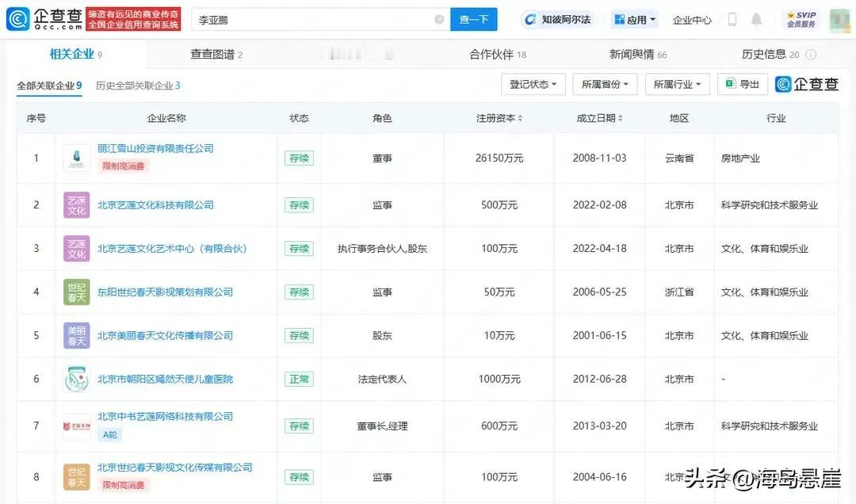Open the Qcc.com logo homepage
856x504 pixels.
pyautogui.click(x=44, y=19)
